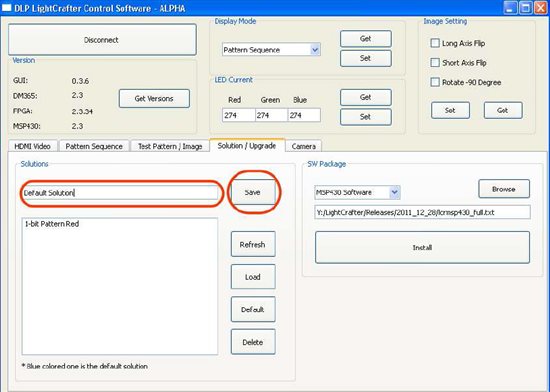Viewport: 550px width, 392px height.
Task: Click Browse for SW Package file
Action: [x=504, y=189]
